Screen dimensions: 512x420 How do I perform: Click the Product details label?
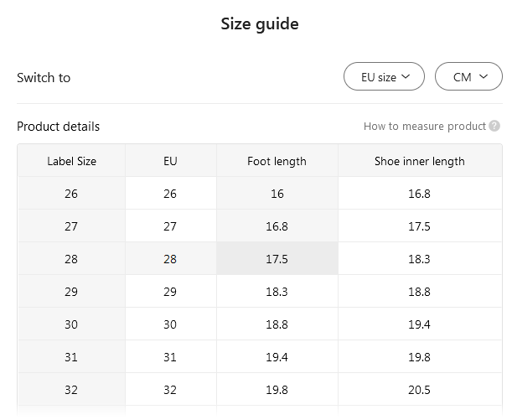pyautogui.click(x=58, y=127)
